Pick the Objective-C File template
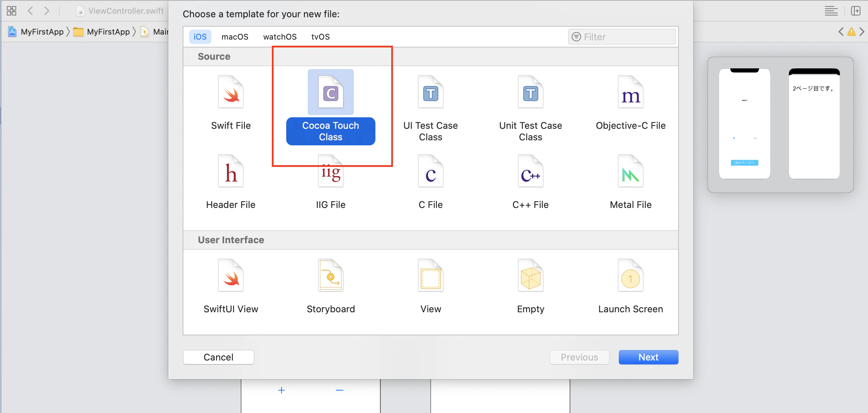 tap(630, 103)
